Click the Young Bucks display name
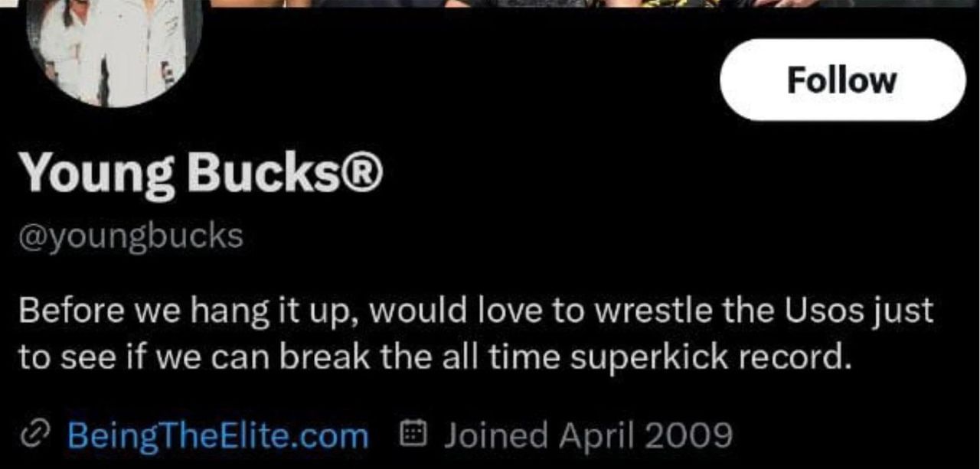Image resolution: width=980 pixels, height=469 pixels. (x=200, y=173)
